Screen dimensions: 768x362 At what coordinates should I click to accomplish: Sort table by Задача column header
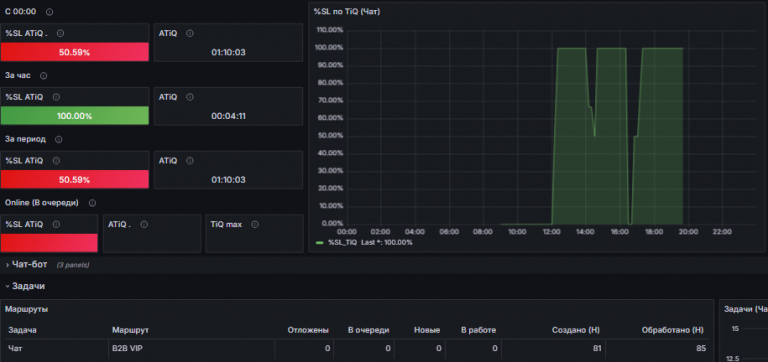pyautogui.click(x=23, y=330)
